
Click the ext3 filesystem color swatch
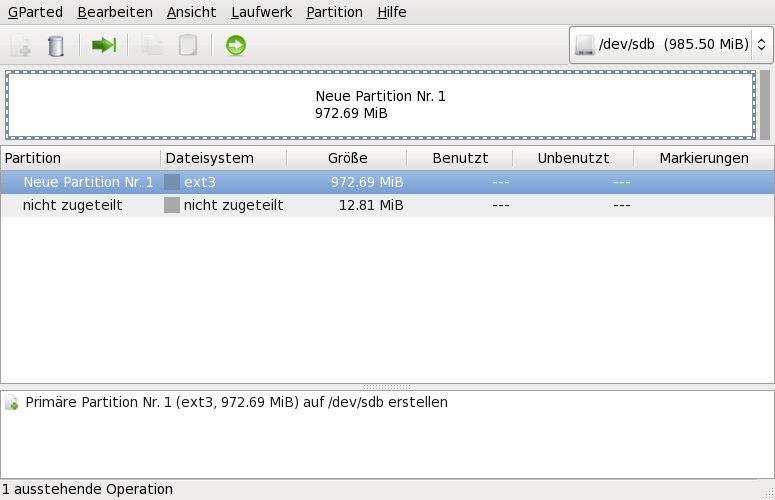172,182
